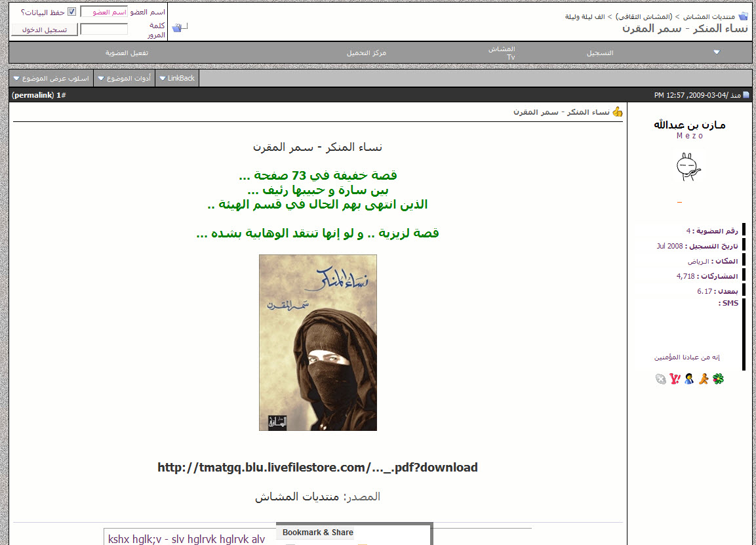Click the post number 1# link
This screenshot has height=545, width=756.
(x=61, y=95)
